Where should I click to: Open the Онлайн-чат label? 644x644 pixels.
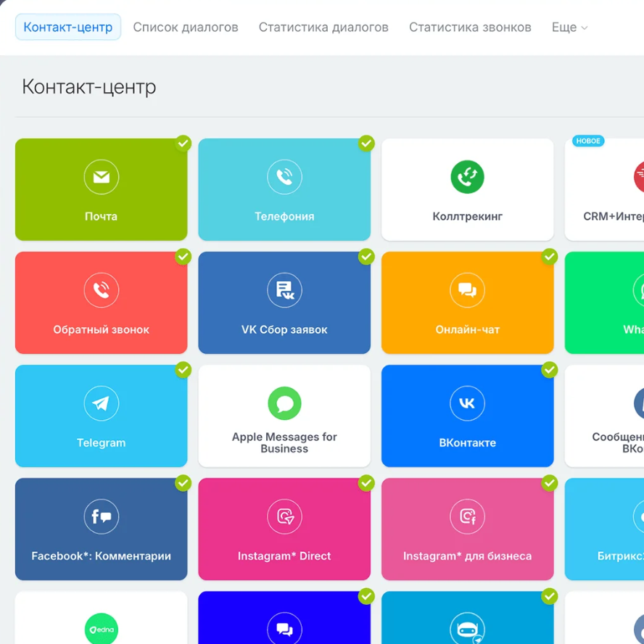467,329
